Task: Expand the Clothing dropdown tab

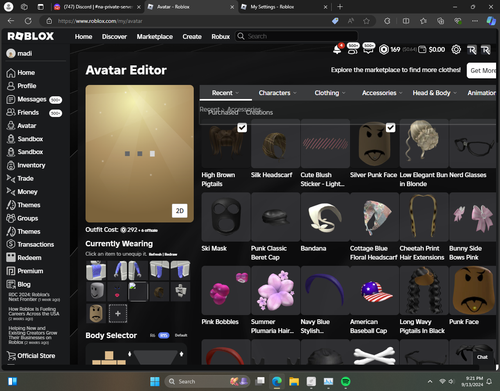Action: click(330, 93)
